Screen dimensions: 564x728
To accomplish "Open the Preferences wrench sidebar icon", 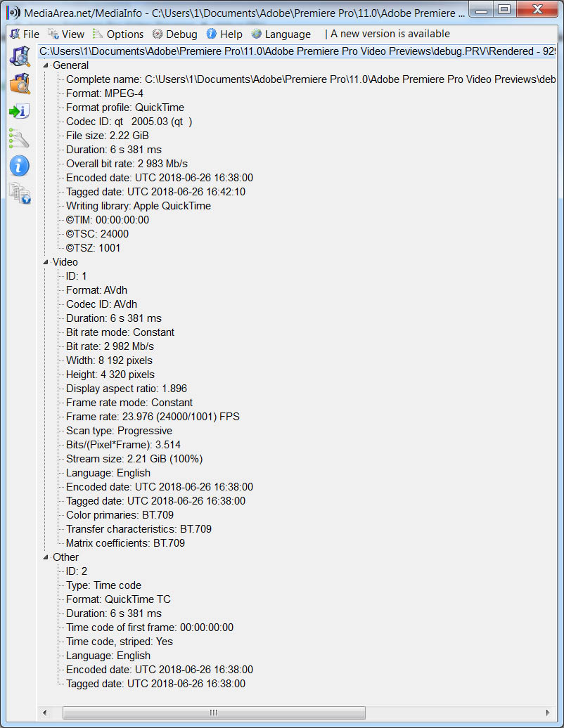I will coord(20,138).
